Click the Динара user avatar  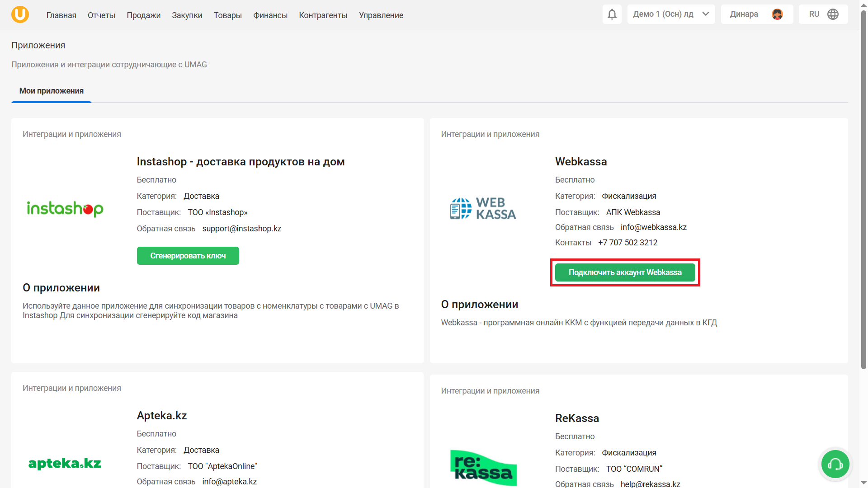pyautogui.click(x=777, y=14)
